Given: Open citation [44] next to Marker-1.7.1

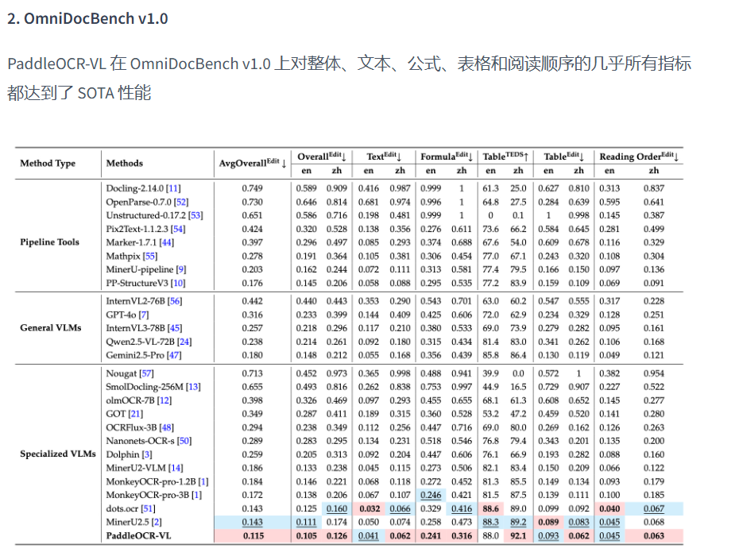Looking at the screenshot, I should (166, 242).
